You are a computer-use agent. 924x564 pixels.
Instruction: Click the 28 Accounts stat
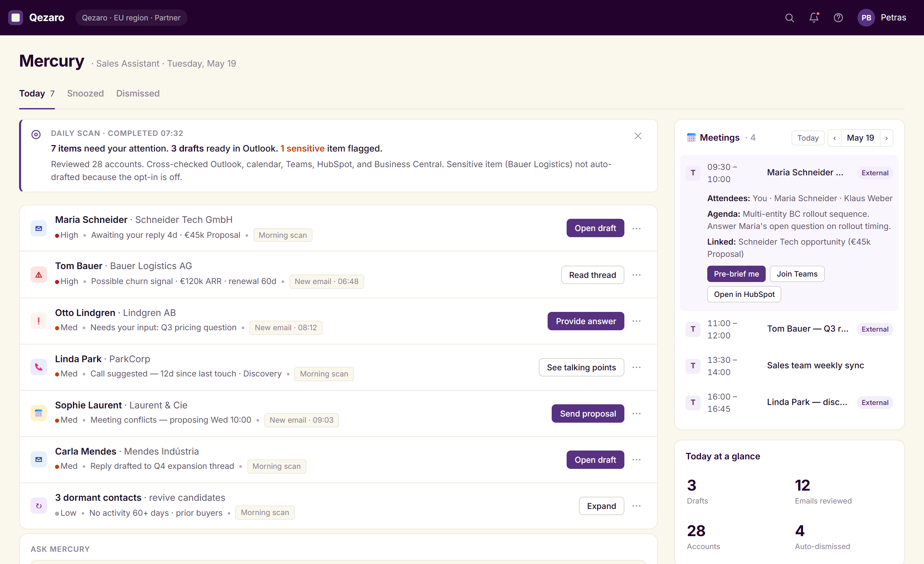(x=703, y=537)
